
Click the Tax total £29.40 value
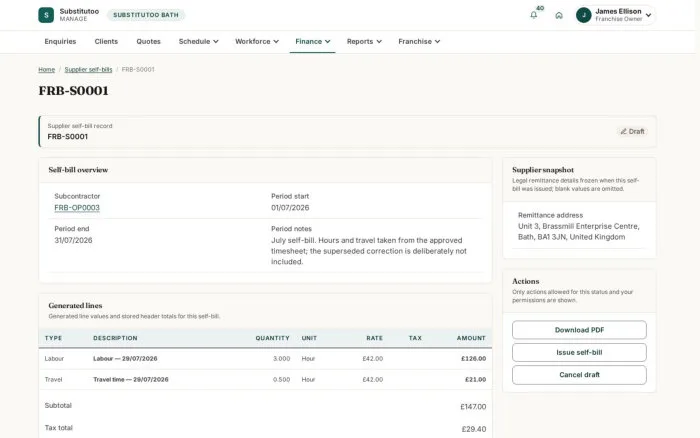[x=474, y=429]
